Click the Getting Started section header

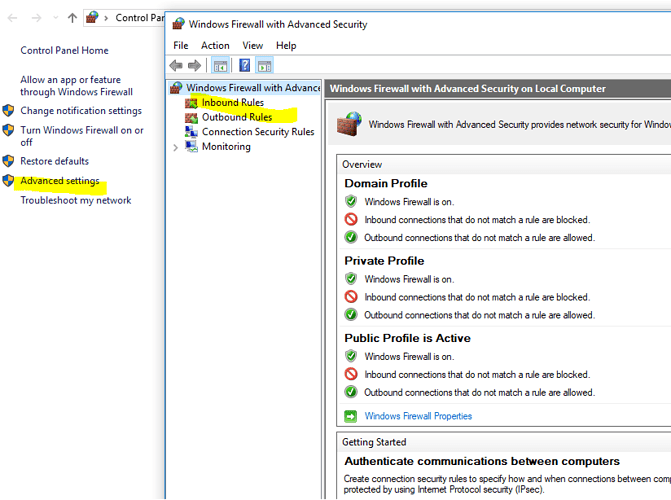click(x=374, y=442)
